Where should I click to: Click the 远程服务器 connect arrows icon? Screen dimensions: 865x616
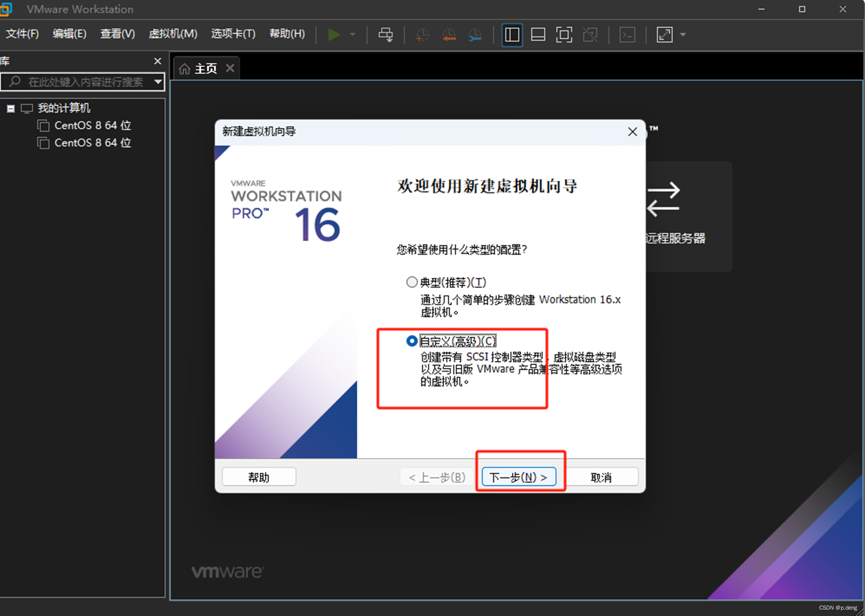663,200
